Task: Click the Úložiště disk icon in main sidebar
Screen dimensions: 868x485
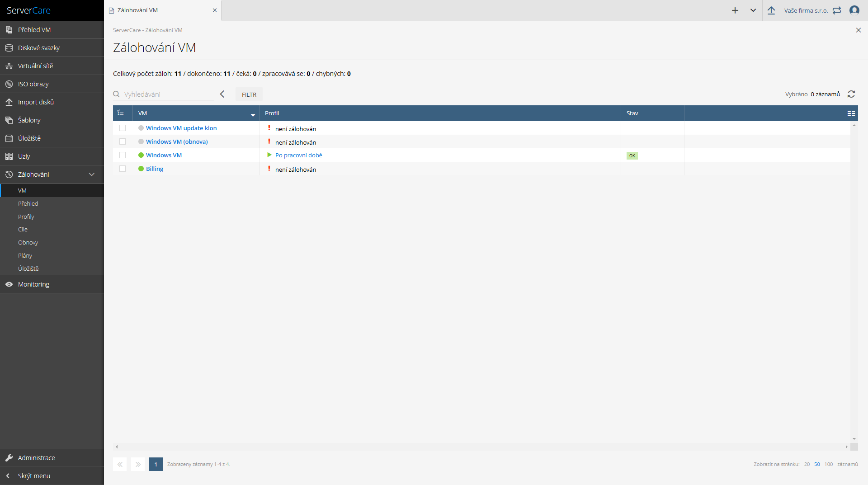Action: click(9, 138)
